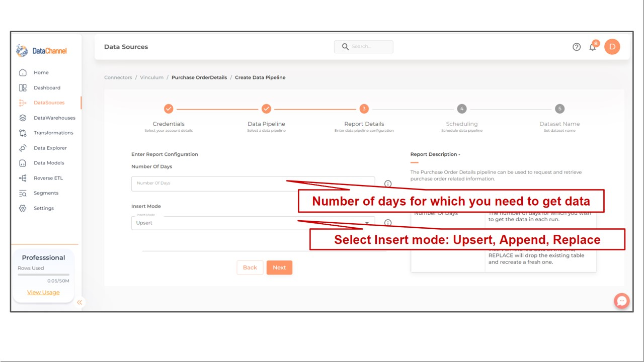Open the Home icon in sidebar
This screenshot has width=644, height=362.
23,72
